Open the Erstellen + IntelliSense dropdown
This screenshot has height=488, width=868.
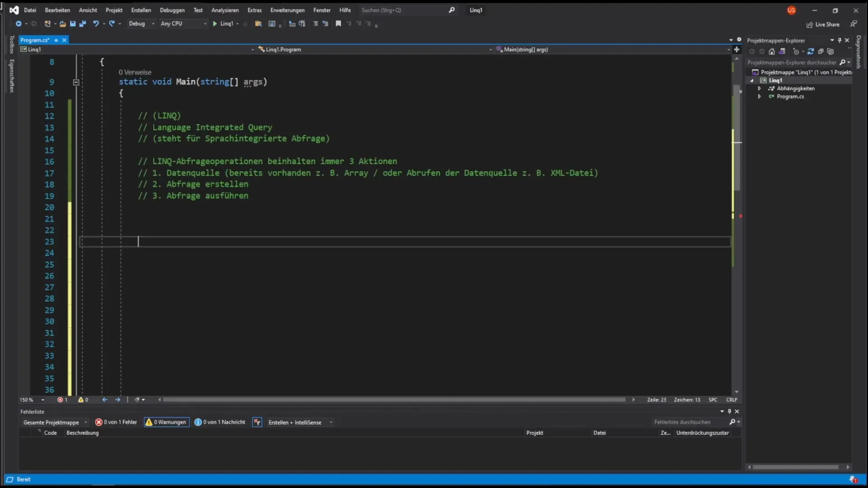[300, 422]
